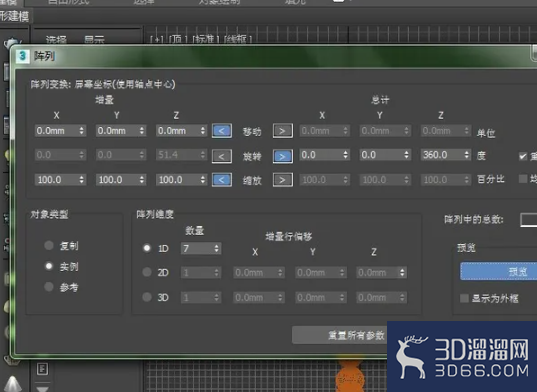Click spinner arrows on incremental Move Z
Viewport: 537px width, 392px height.
click(203, 130)
